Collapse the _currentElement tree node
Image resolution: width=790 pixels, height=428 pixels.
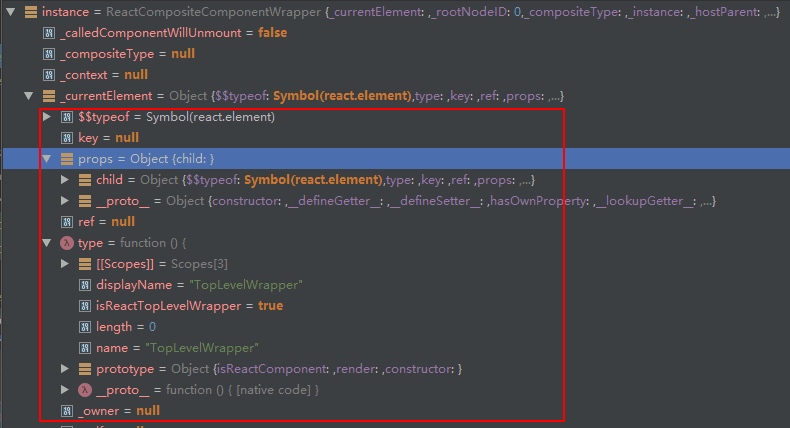click(x=28, y=96)
